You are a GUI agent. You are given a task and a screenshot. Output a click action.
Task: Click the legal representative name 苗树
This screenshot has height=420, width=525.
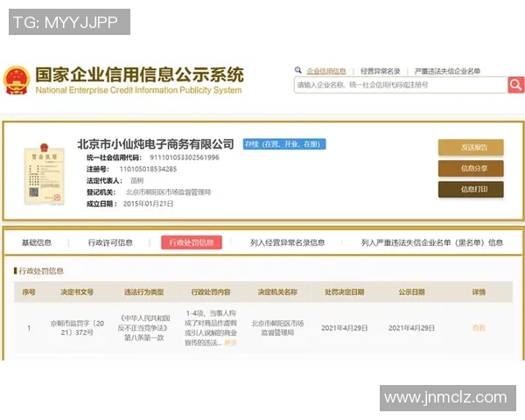(137, 181)
